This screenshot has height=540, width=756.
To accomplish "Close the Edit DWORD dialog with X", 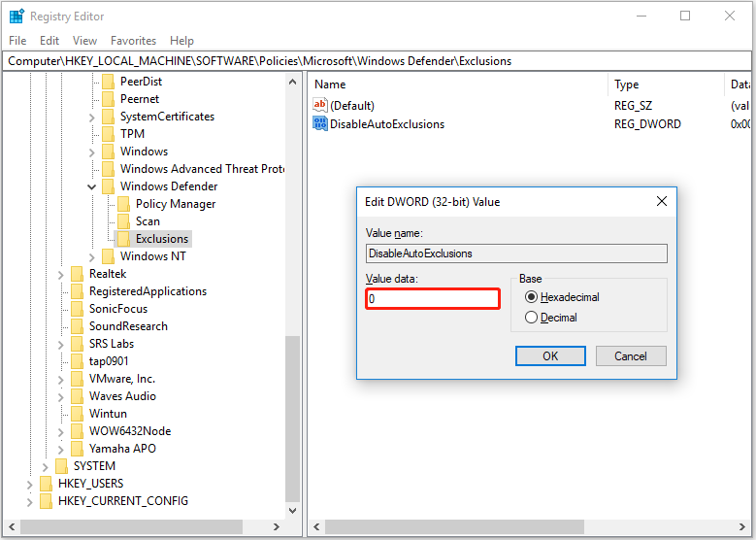I will coord(662,201).
